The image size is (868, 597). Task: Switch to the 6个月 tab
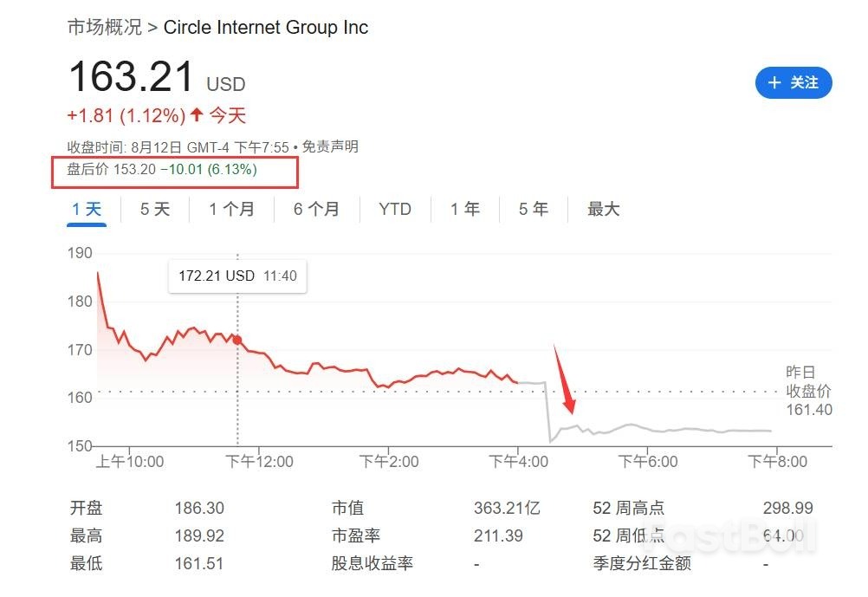[315, 208]
